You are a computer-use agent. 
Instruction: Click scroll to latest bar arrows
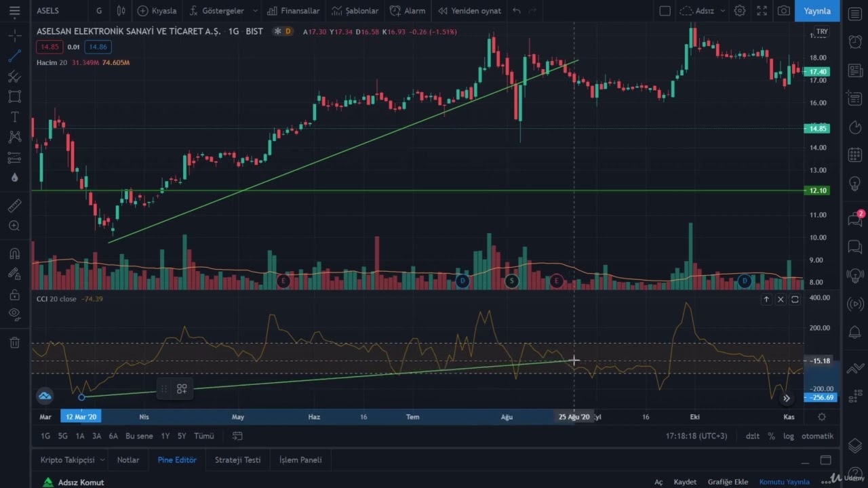[x=787, y=399]
